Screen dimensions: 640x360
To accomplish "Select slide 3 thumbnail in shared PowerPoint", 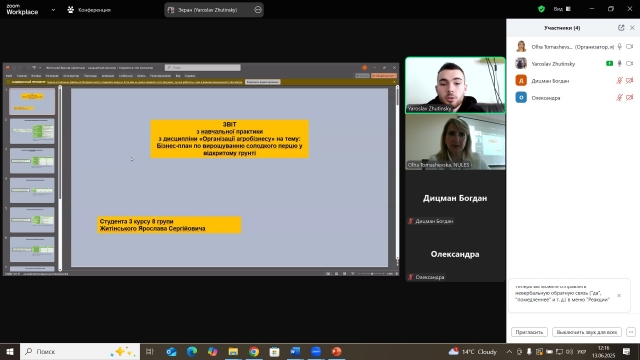I will [32, 160].
